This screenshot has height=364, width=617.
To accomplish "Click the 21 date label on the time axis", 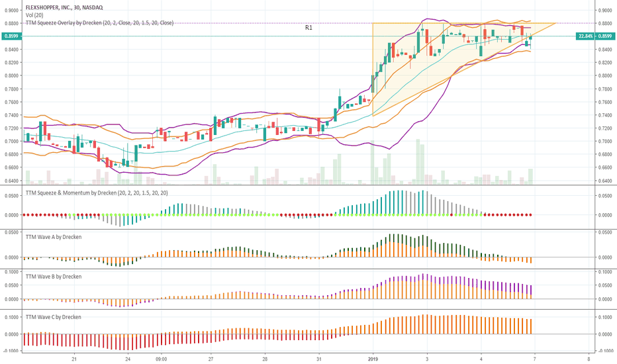I will [x=74, y=359].
